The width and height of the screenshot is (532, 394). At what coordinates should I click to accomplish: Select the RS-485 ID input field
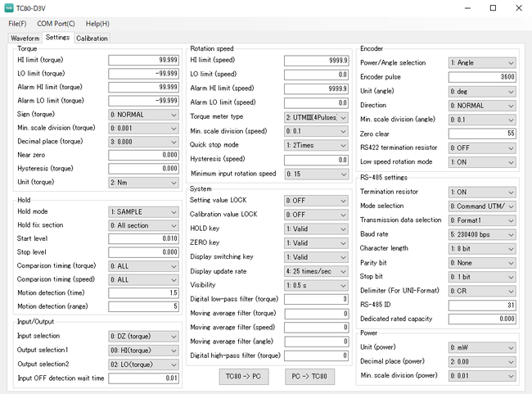coord(482,305)
